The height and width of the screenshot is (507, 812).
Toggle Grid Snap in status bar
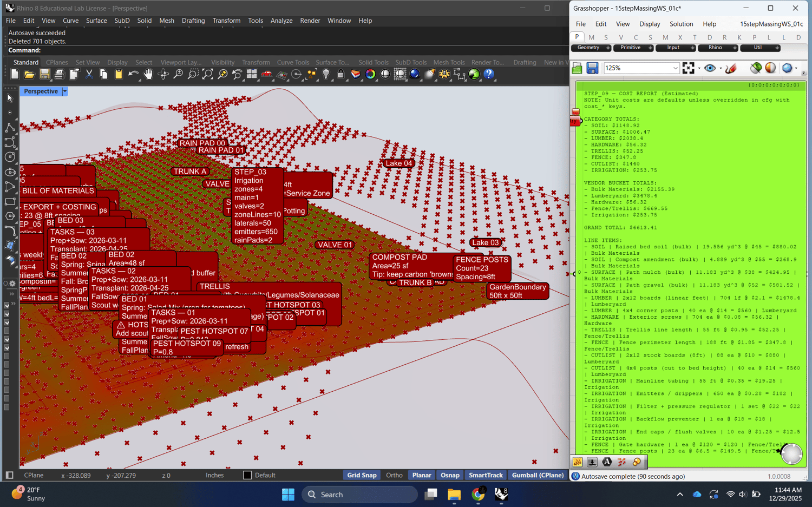[361, 475]
